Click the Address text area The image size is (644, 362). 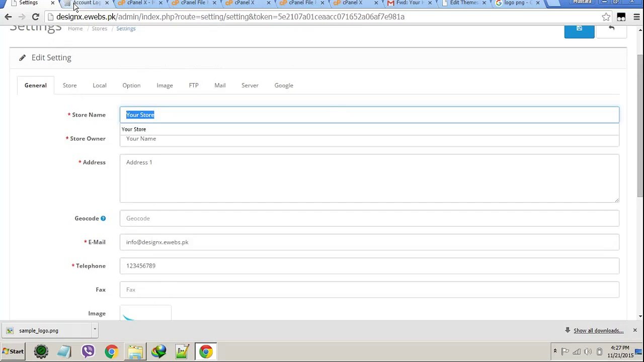pyautogui.click(x=369, y=178)
